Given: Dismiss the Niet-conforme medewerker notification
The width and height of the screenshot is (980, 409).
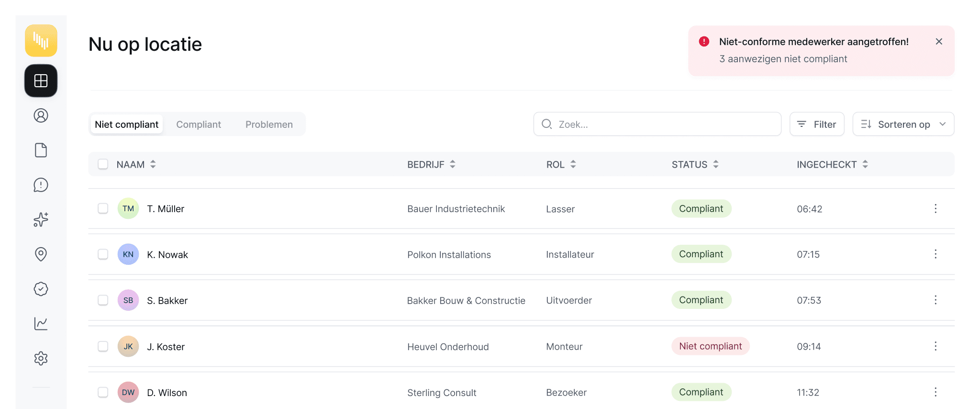Looking at the screenshot, I should pyautogui.click(x=939, y=42).
